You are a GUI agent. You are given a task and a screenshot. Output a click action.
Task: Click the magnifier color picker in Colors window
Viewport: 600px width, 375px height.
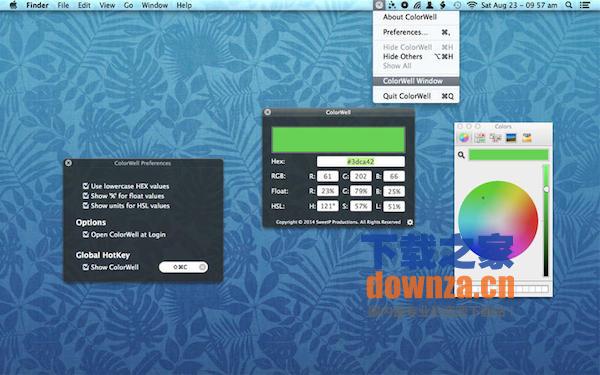(x=461, y=155)
